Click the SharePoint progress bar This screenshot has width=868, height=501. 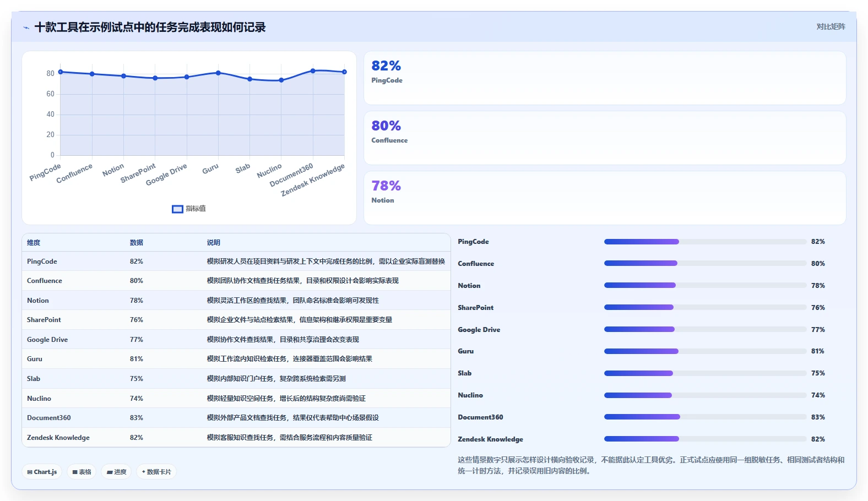point(706,307)
